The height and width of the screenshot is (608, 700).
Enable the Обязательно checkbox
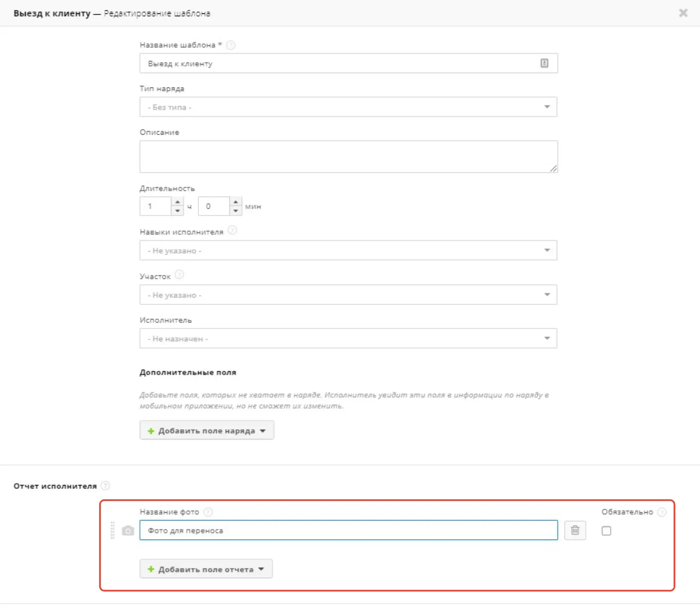click(606, 531)
